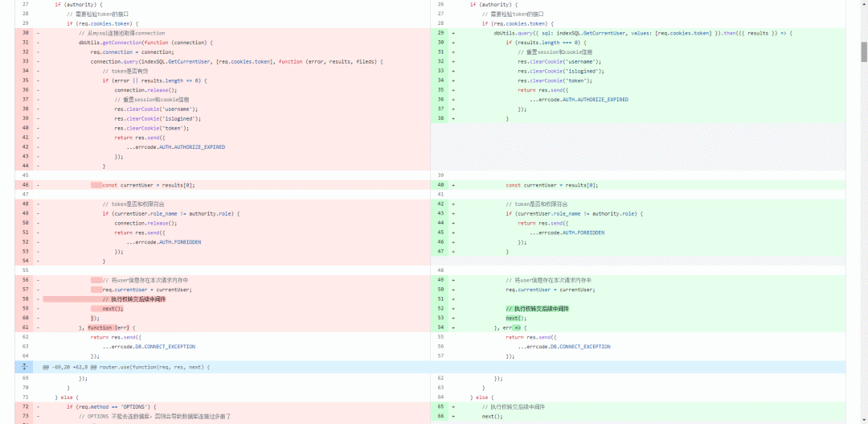Select added line number 29 in the right pane
Screen dimensions: 868x424
point(440,33)
